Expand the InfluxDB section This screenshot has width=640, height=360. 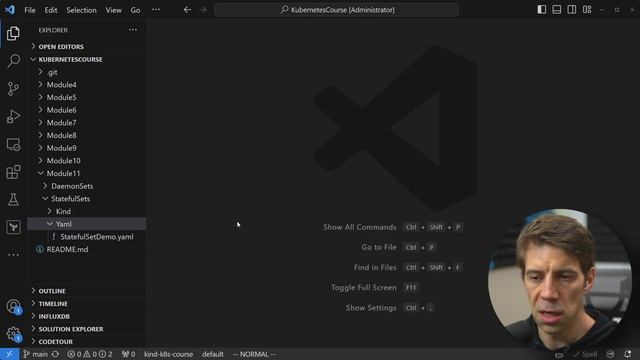tap(87, 316)
